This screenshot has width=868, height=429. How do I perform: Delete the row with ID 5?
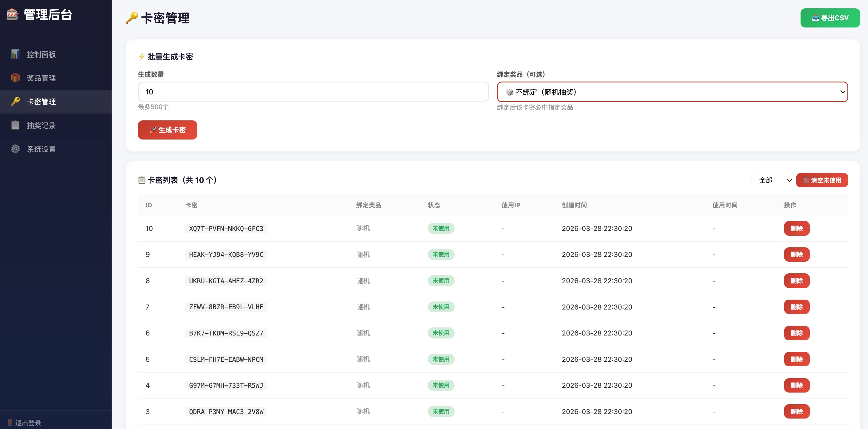pyautogui.click(x=797, y=359)
